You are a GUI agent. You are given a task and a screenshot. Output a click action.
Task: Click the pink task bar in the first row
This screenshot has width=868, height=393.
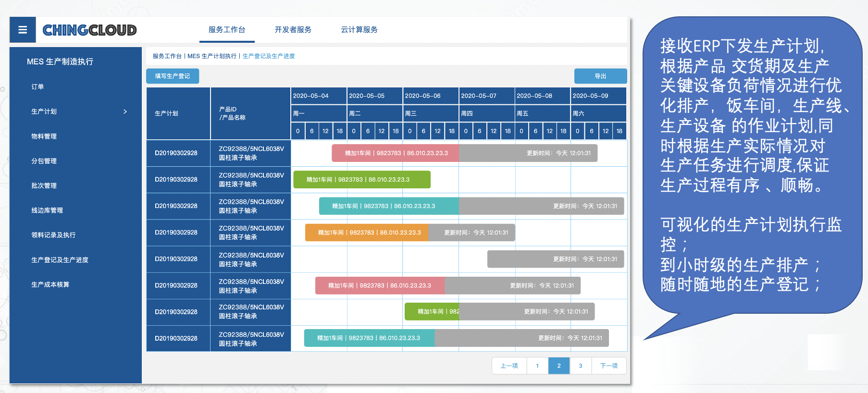[396, 153]
